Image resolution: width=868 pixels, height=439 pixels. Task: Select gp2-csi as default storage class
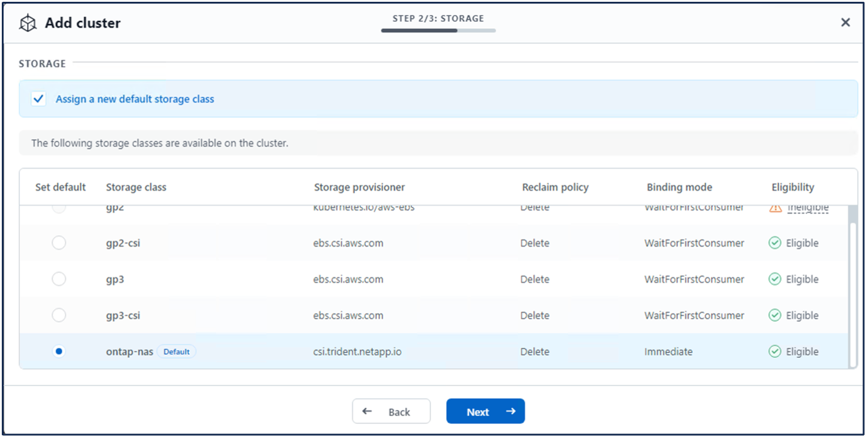click(x=59, y=243)
